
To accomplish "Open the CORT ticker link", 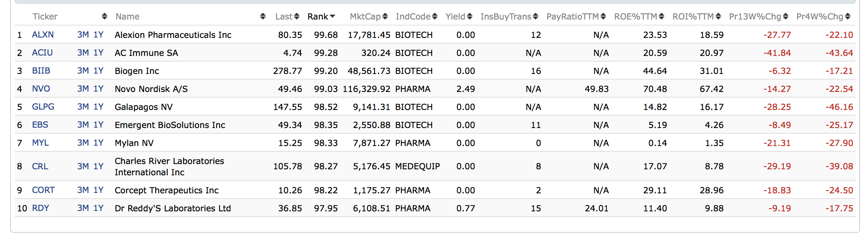I will (43, 190).
